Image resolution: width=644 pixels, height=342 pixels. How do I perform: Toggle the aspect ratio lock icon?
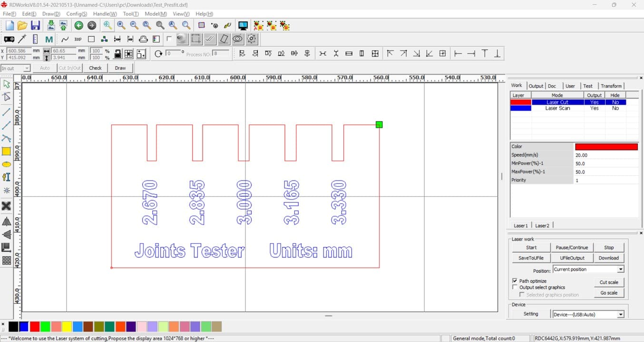pos(117,54)
